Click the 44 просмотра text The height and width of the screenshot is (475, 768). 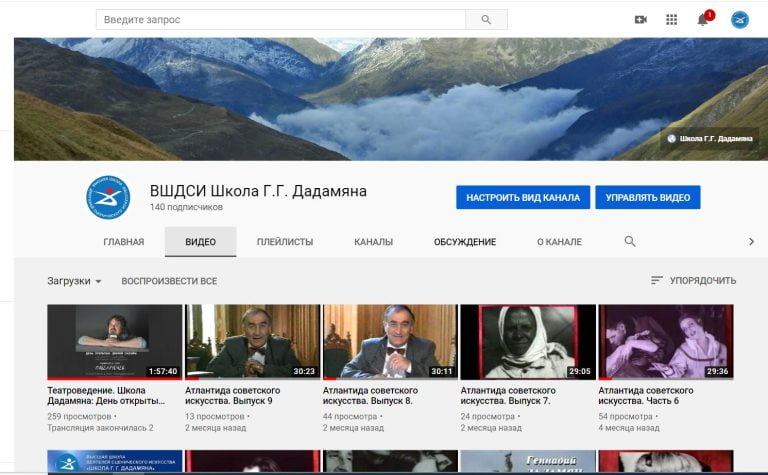350,416
